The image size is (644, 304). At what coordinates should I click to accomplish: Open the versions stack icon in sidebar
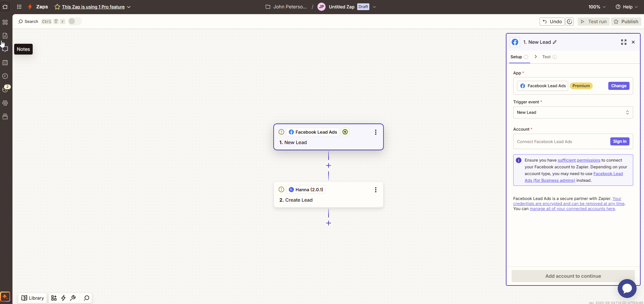coord(5,116)
